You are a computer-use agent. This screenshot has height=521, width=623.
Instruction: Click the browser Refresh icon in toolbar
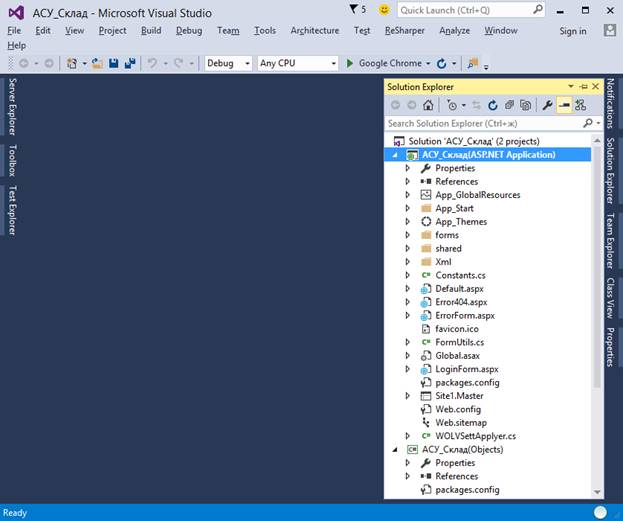[x=441, y=63]
